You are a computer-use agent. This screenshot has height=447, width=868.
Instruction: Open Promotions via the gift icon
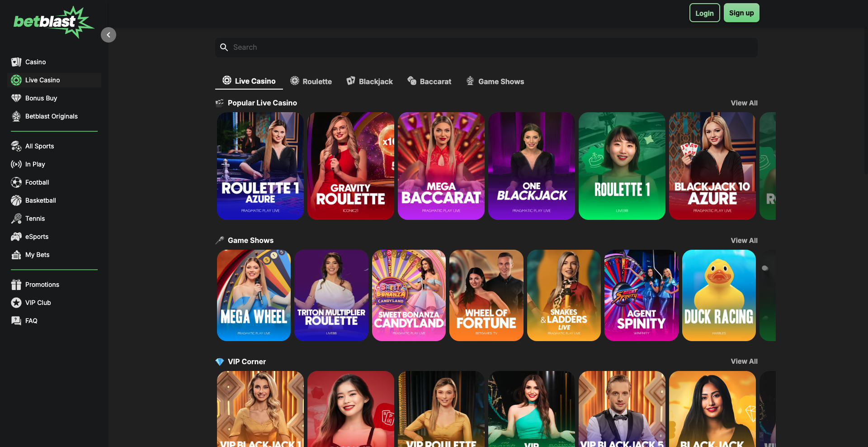coord(16,285)
